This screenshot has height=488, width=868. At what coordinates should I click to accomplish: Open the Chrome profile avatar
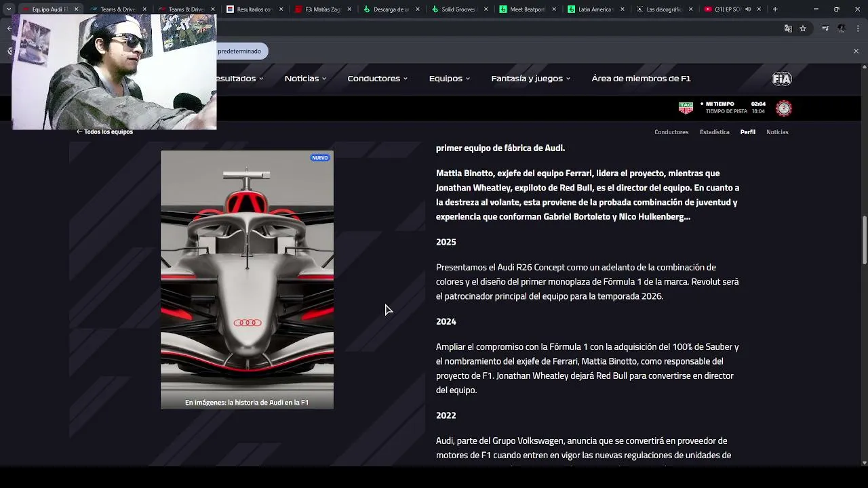click(x=842, y=28)
